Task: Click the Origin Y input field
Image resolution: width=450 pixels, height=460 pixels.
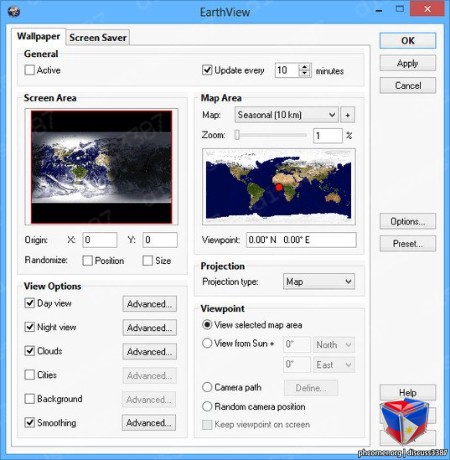Action: point(160,240)
